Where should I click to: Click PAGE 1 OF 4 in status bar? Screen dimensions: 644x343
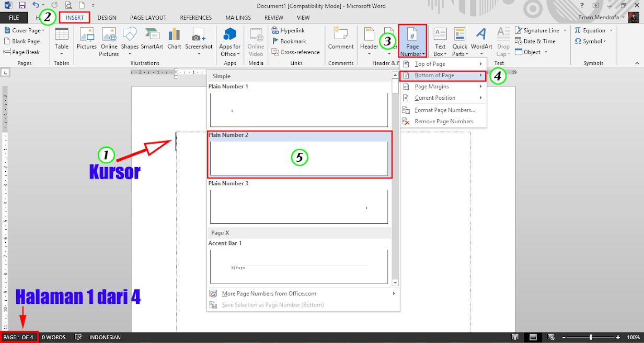19,337
